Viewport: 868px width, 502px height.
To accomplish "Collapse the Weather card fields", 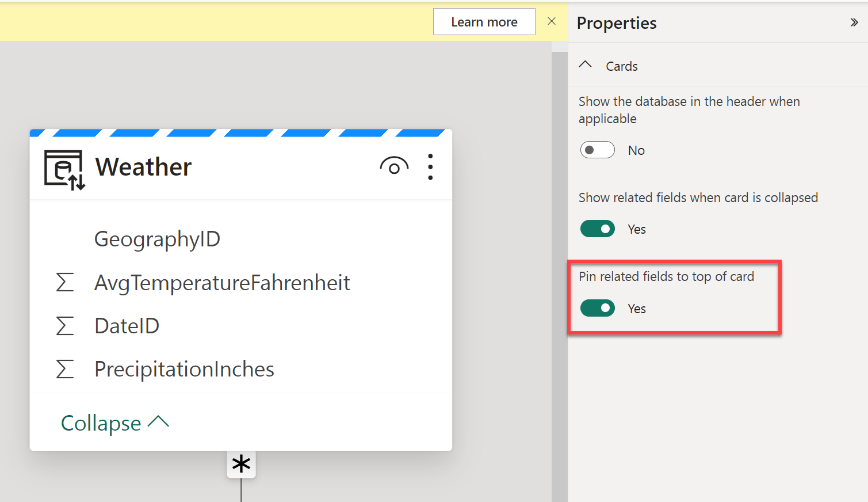I will click(x=115, y=423).
